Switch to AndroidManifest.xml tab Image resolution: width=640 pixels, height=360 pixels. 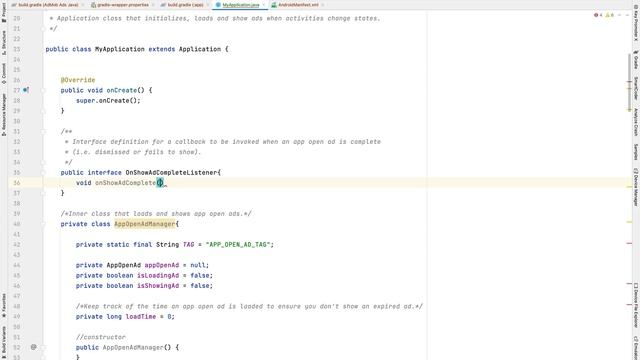click(295, 5)
